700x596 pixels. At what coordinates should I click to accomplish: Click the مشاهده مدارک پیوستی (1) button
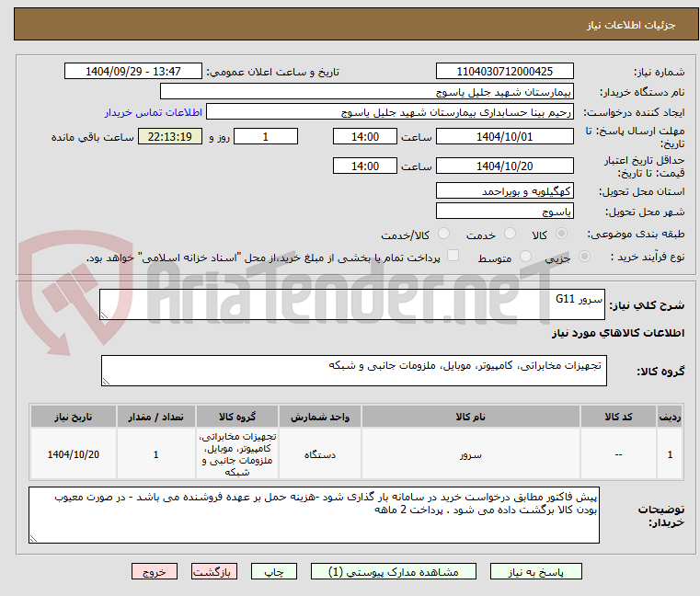(x=394, y=571)
